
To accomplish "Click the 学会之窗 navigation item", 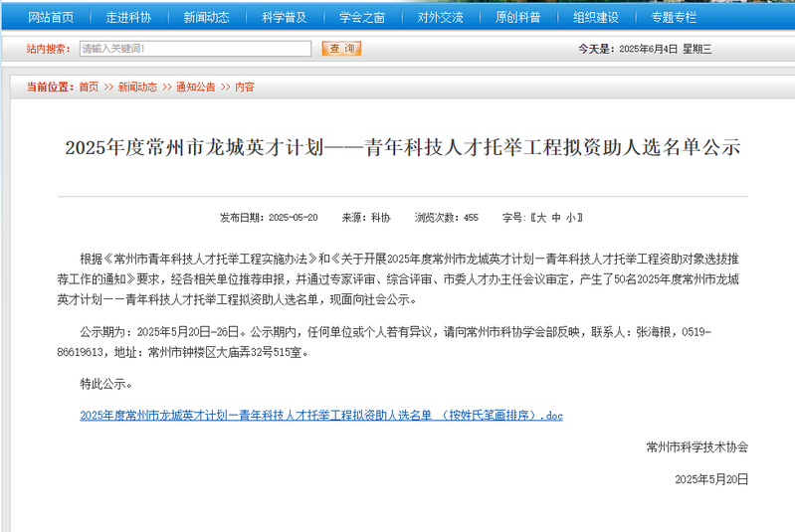I will pyautogui.click(x=361, y=17).
